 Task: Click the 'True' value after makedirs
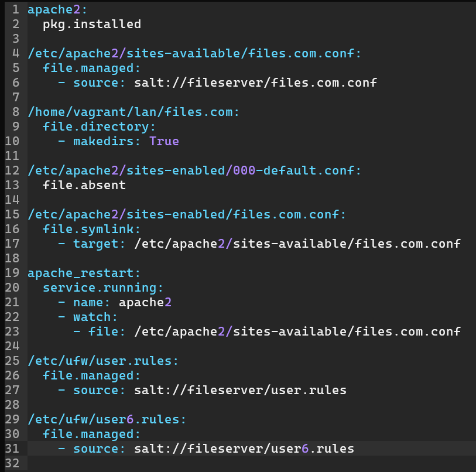click(x=164, y=141)
